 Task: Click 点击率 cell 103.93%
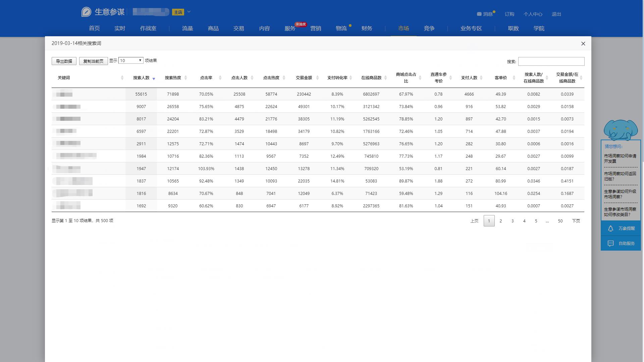[206, 169]
